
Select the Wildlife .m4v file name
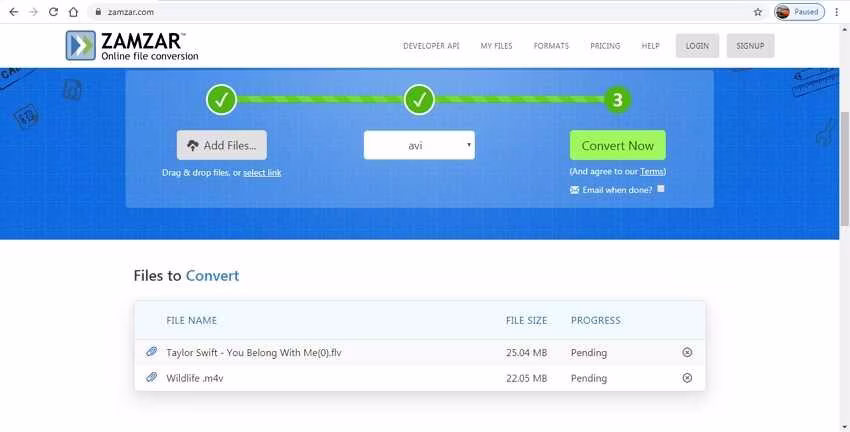(x=195, y=378)
